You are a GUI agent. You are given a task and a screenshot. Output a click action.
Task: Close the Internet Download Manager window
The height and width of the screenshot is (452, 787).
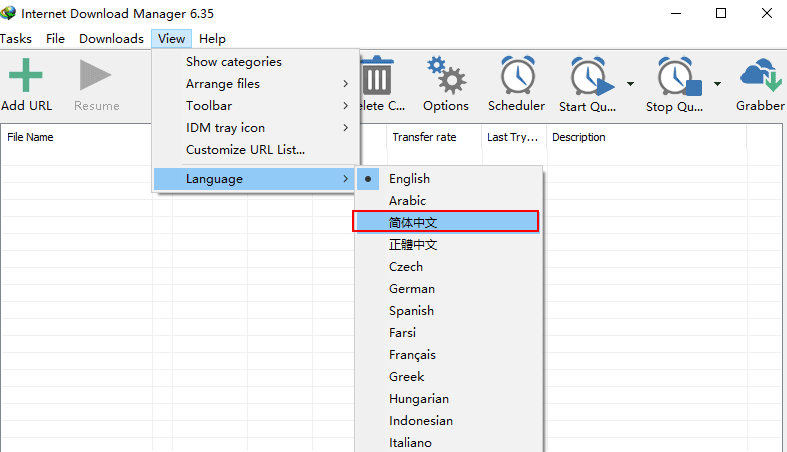coord(766,14)
